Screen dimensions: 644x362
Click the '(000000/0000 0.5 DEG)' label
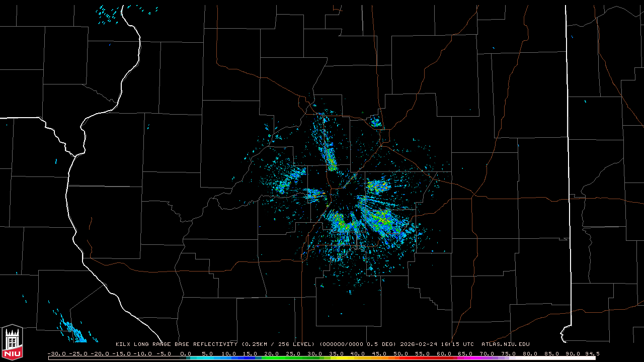(x=359, y=344)
